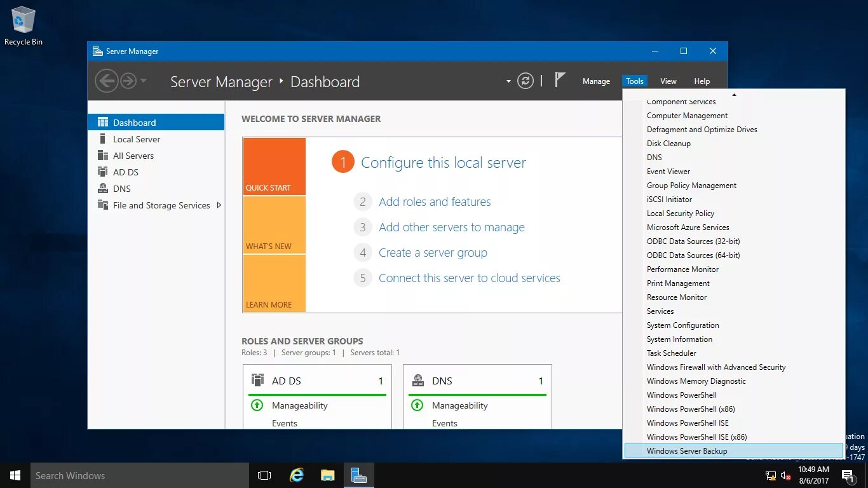The width and height of the screenshot is (868, 488).
Task: Click Events in the AD DS tile
Action: coord(285,423)
